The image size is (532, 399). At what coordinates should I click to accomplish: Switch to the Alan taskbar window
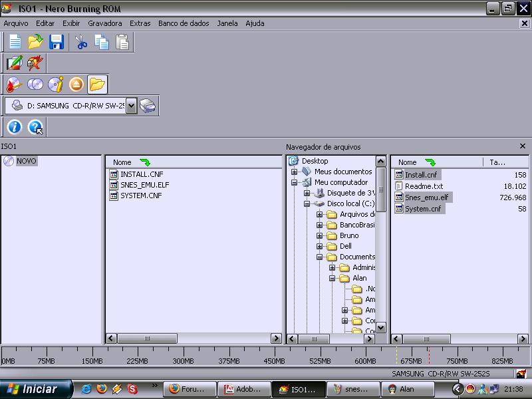tap(407, 389)
